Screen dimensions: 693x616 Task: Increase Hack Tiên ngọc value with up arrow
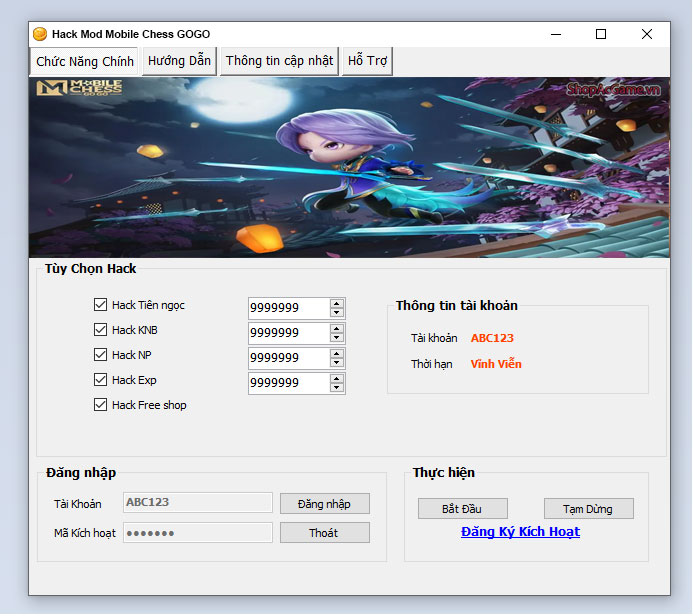tap(337, 304)
